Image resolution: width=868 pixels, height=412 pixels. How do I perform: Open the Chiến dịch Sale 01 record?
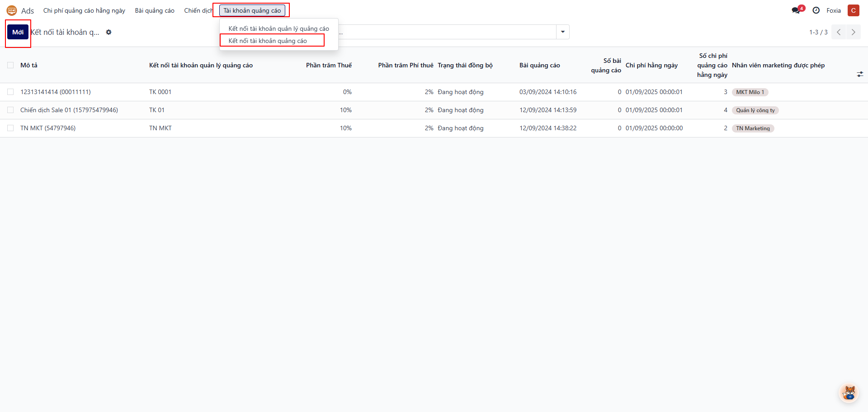[x=69, y=110]
